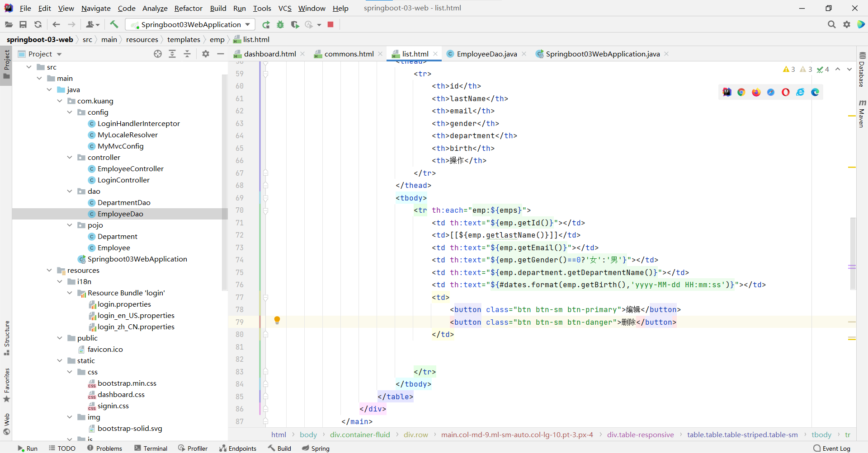Image resolution: width=868 pixels, height=453 pixels.
Task: Open the Maven side tool window
Action: 862,114
